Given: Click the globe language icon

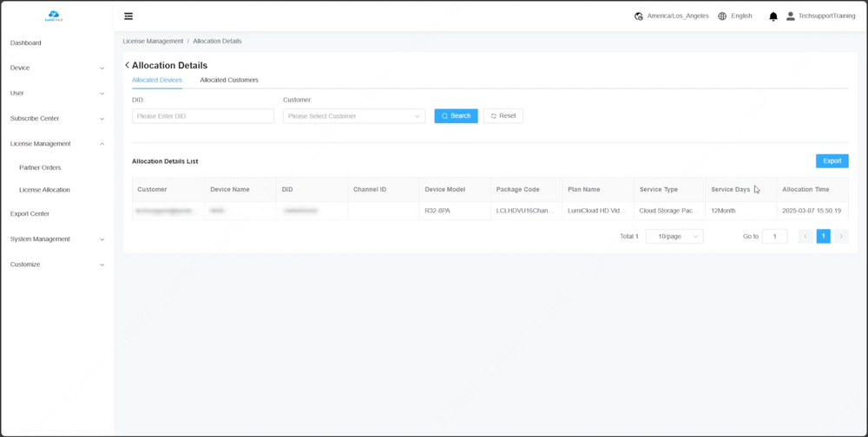Looking at the screenshot, I should pos(722,16).
